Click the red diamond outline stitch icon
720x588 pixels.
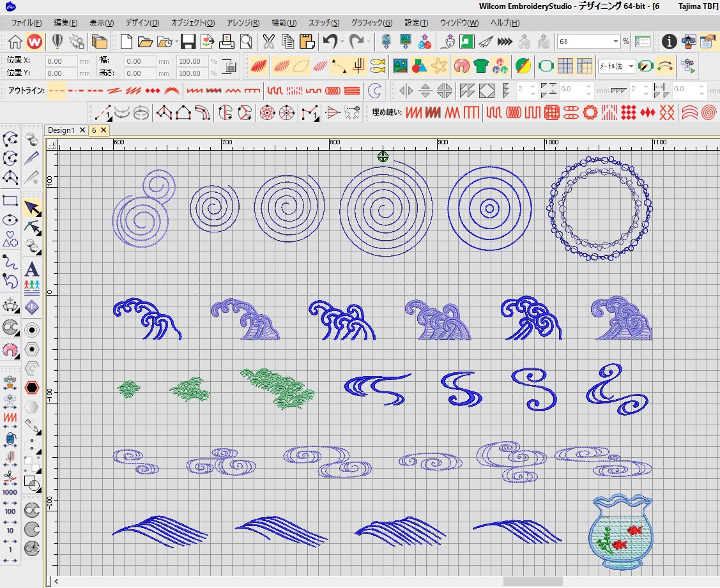tap(153, 91)
